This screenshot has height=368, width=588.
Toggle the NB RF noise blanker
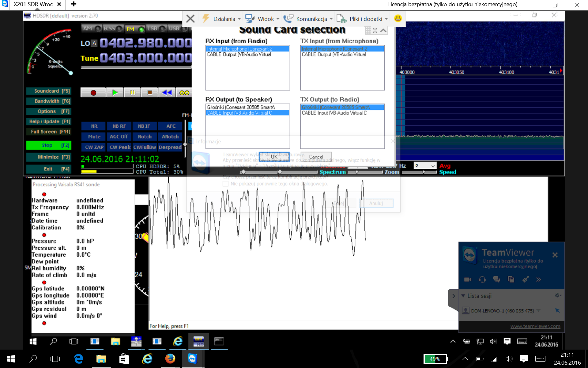coord(119,126)
